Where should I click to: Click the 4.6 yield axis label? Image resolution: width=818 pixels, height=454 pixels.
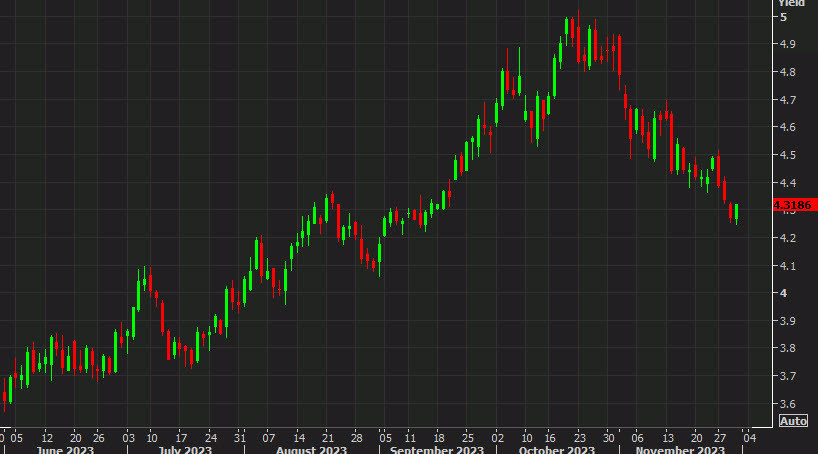tap(788, 127)
